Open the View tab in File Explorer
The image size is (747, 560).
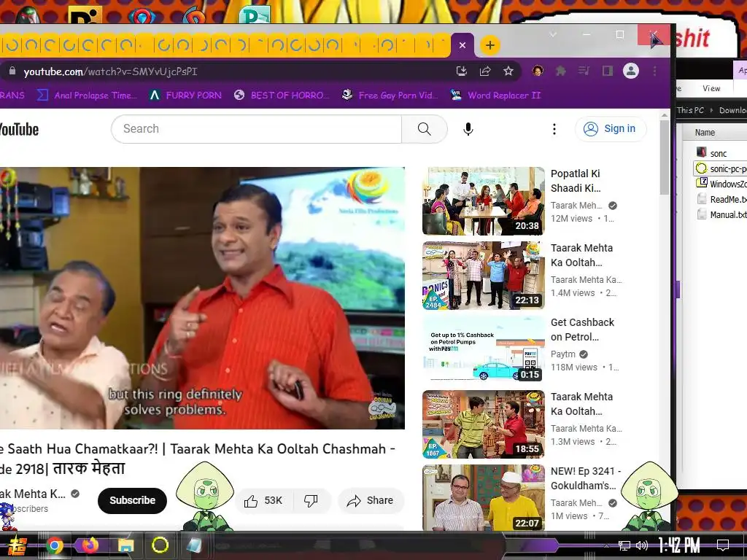[x=711, y=88]
